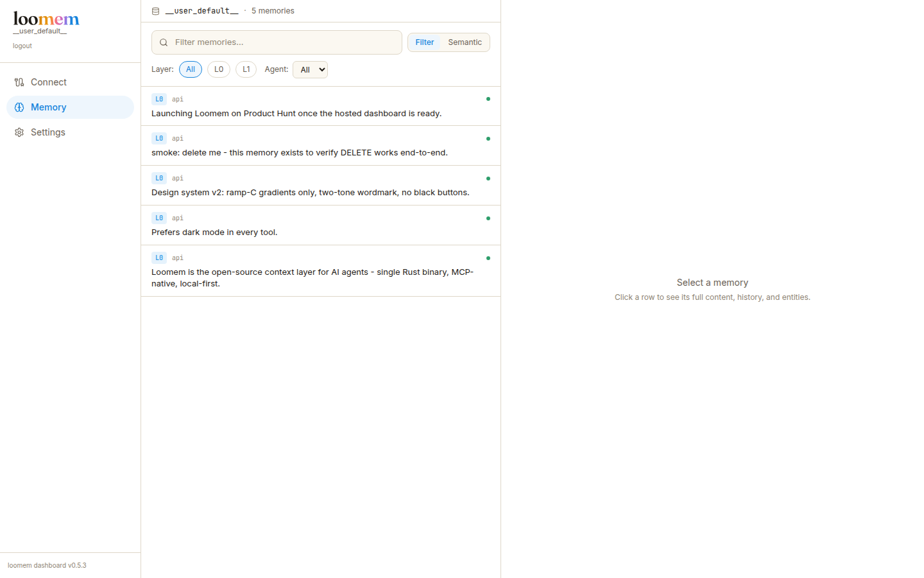
Task: Click the green status dot on Product Hunt memory
Action: click(488, 99)
